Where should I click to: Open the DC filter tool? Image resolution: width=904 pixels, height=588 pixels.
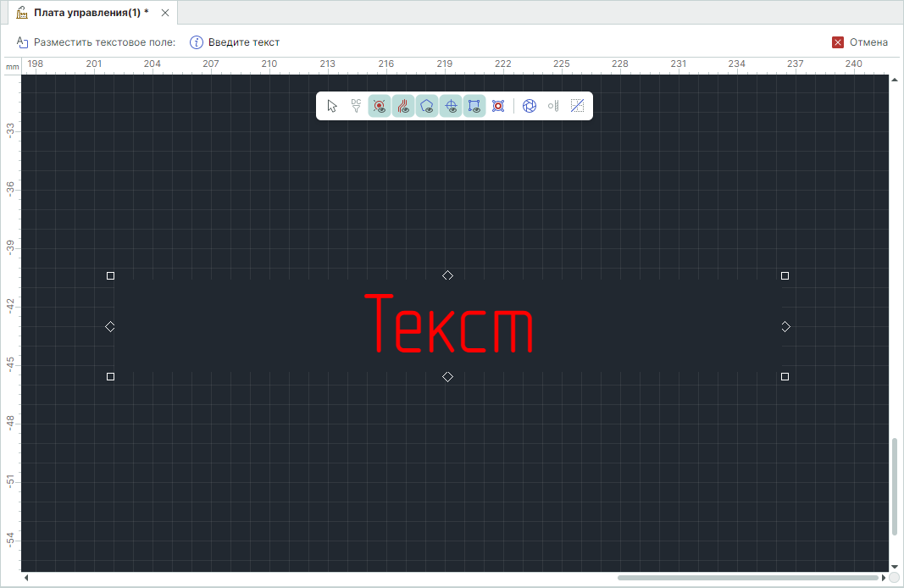(356, 106)
